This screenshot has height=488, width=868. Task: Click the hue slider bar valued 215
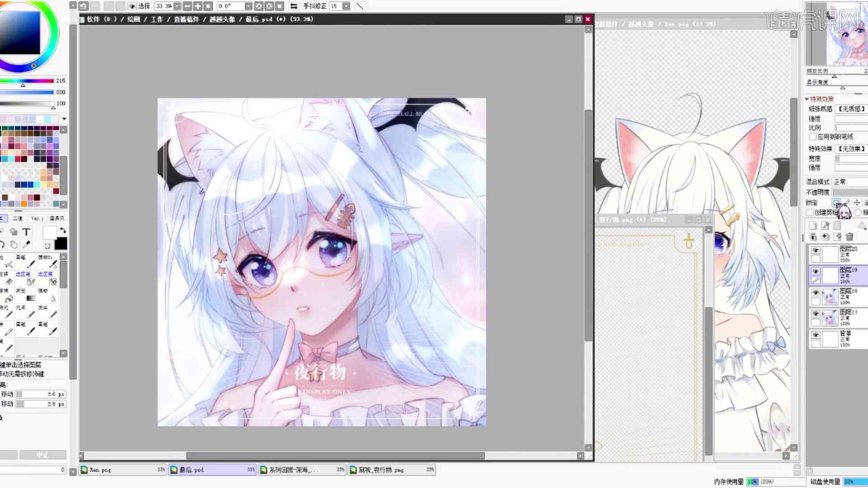tap(27, 81)
